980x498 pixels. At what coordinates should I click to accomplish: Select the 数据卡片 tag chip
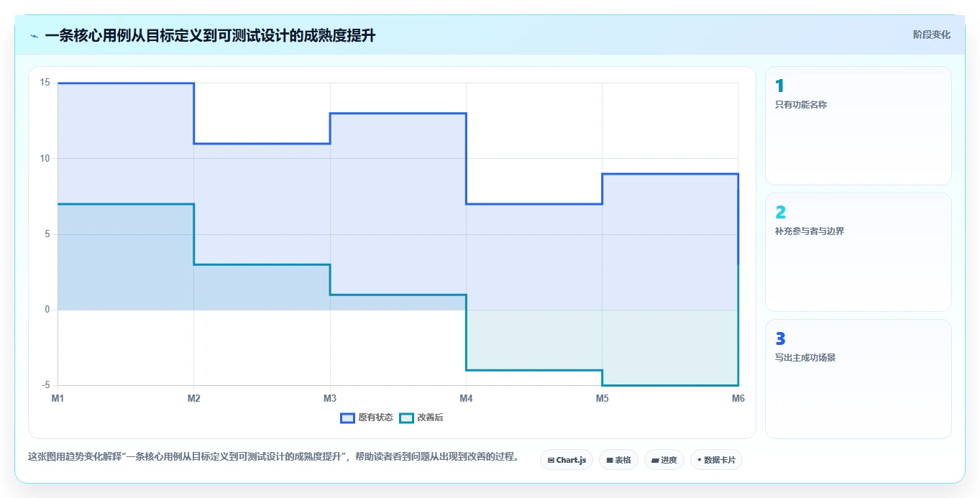point(716,460)
